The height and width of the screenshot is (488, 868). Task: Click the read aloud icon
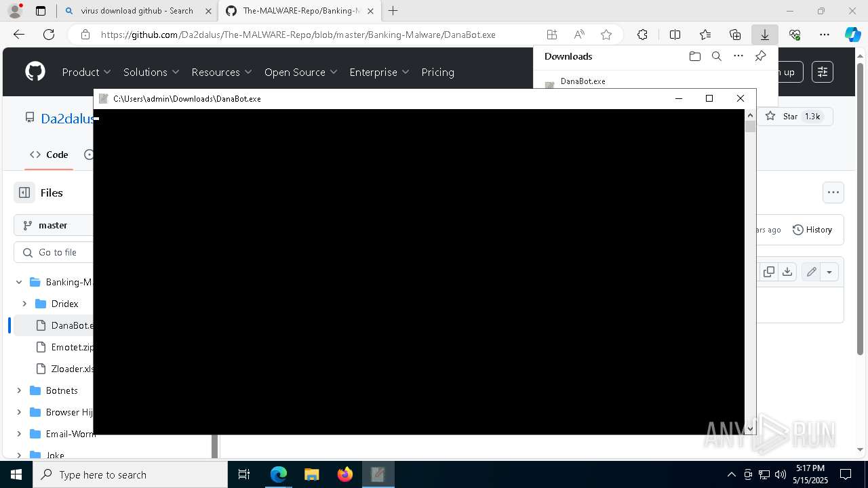click(579, 35)
